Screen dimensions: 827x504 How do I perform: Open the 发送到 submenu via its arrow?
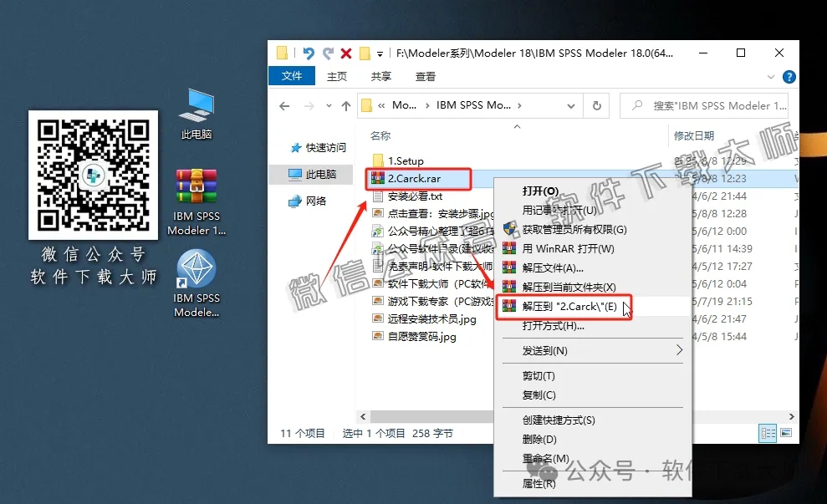pyautogui.click(x=682, y=349)
